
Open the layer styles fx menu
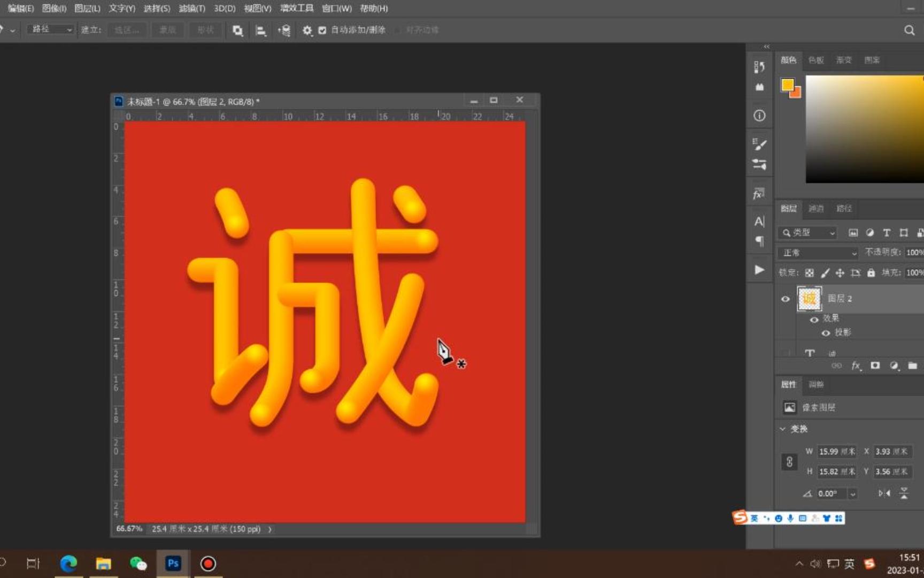(856, 366)
